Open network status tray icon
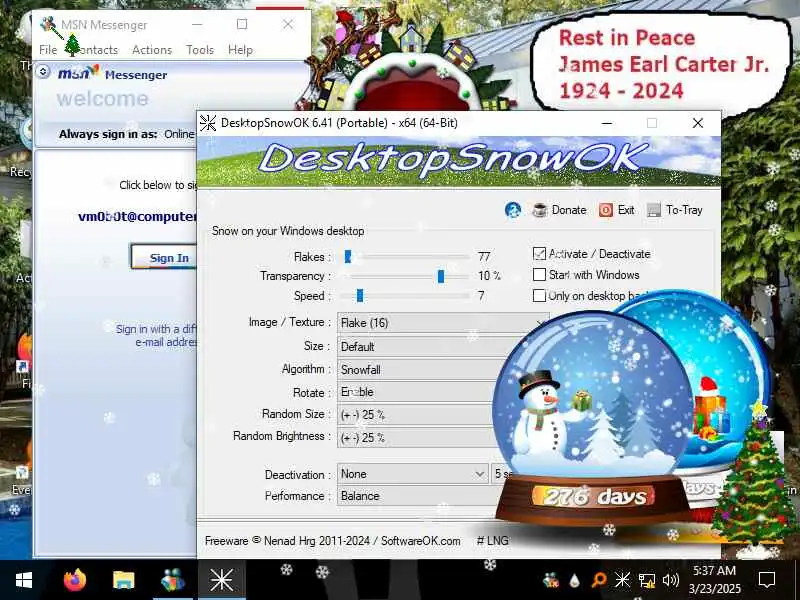The width and height of the screenshot is (800, 600). [x=646, y=580]
